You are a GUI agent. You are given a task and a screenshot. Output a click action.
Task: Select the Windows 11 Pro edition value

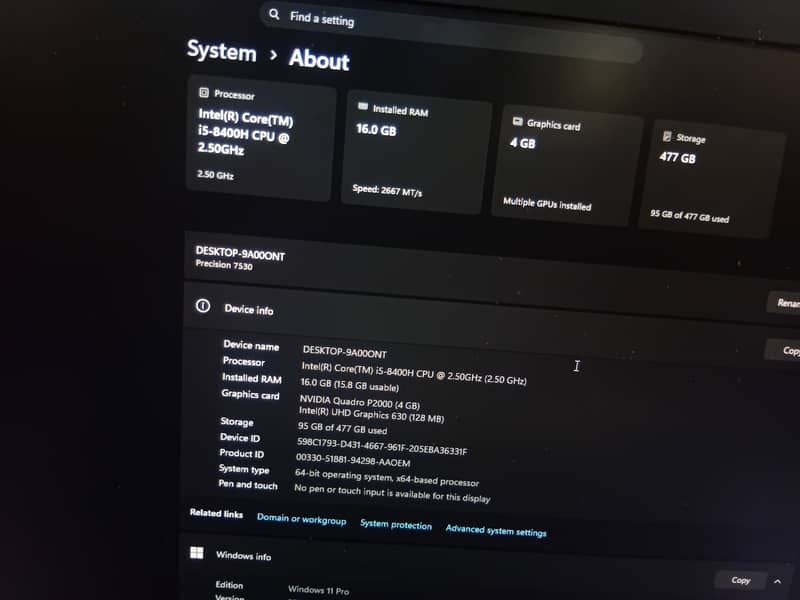tap(318, 590)
